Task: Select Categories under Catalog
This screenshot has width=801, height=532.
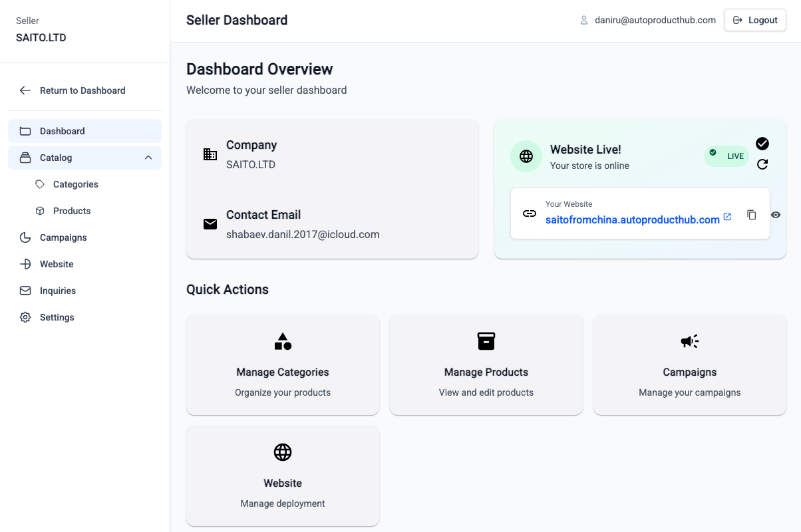Action: pyautogui.click(x=75, y=184)
